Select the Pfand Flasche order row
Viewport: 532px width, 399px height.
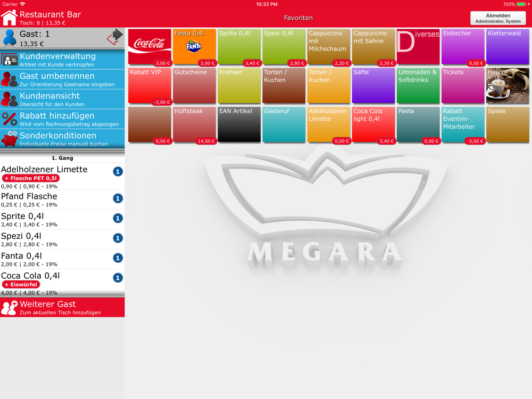pos(62,199)
